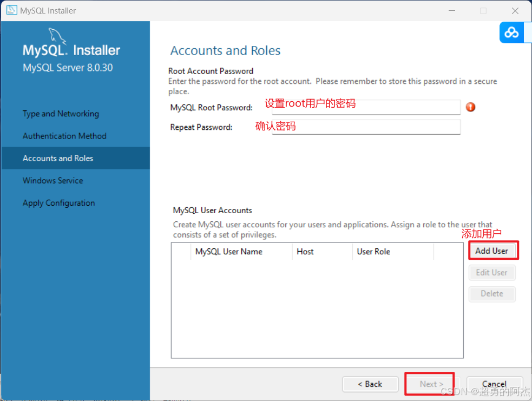This screenshot has width=532, height=401.
Task: Proceed with the Next button
Action: (x=431, y=384)
